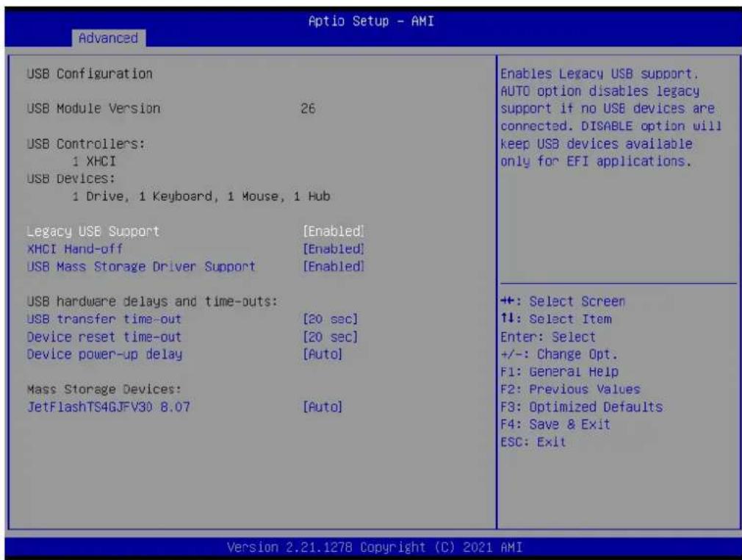Viewport: 742px width, 560px height.
Task: Select USB Mass Storage Driver Support
Action: pyautogui.click(x=141, y=267)
